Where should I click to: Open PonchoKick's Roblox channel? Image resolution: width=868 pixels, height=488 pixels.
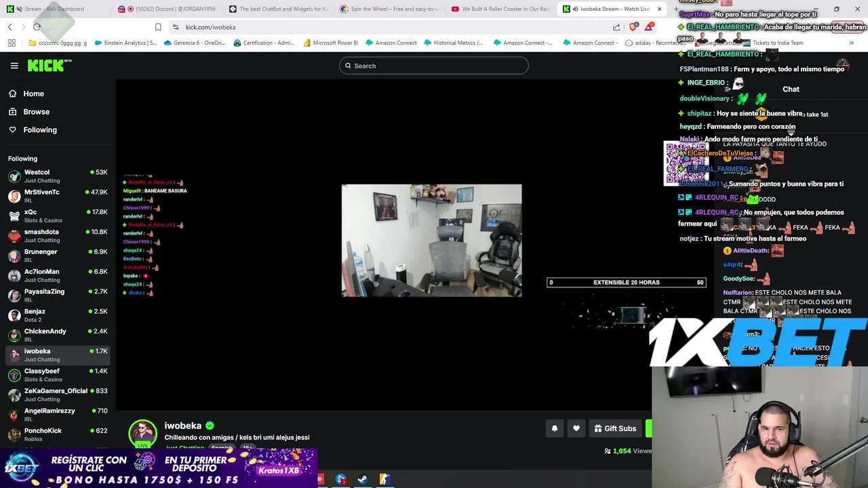click(58, 434)
